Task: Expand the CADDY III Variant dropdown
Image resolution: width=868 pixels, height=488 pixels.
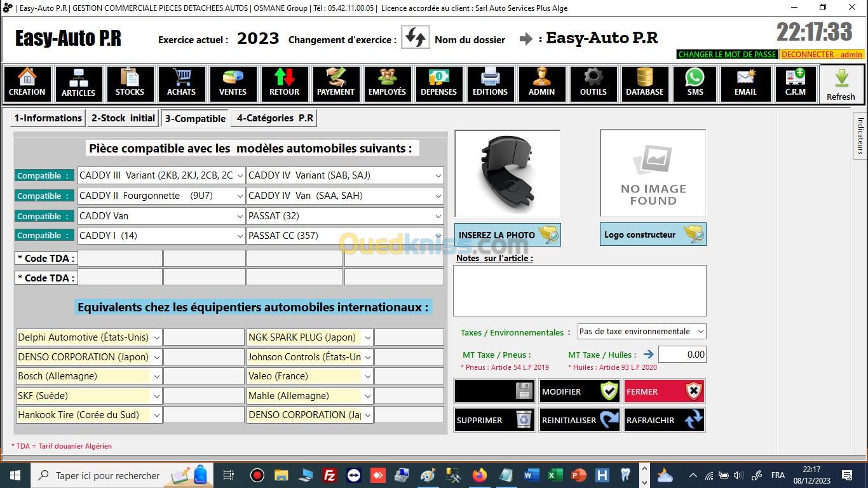Action: point(240,176)
